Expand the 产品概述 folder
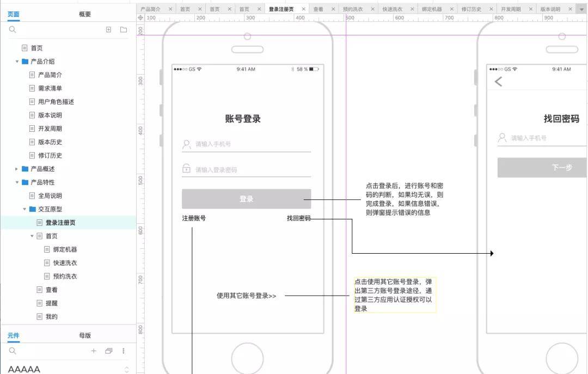 (x=16, y=169)
